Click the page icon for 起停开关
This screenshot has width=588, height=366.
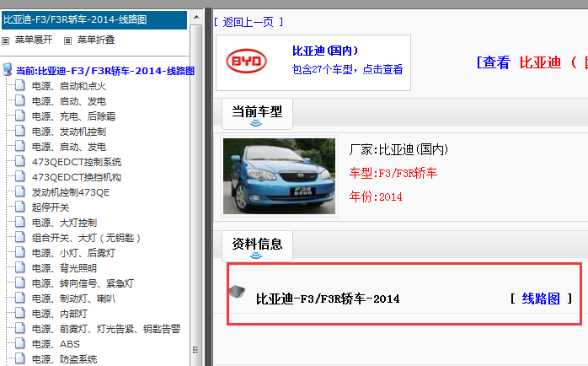coord(20,207)
